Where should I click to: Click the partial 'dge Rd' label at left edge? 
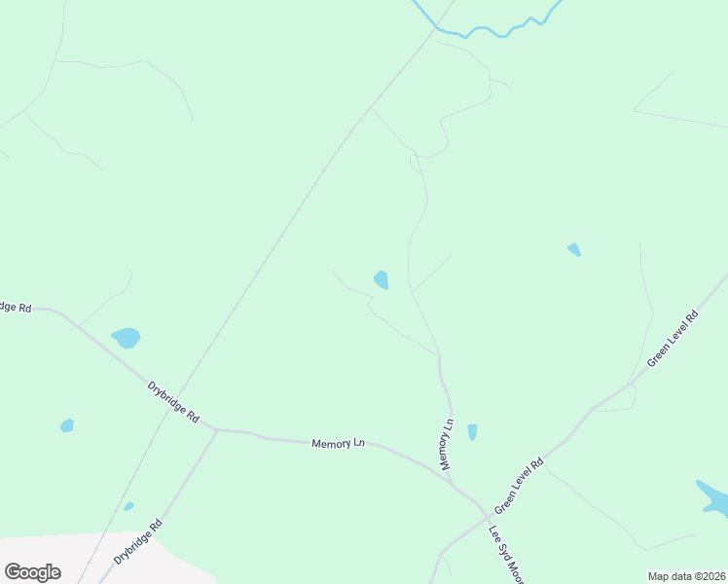click(16, 308)
